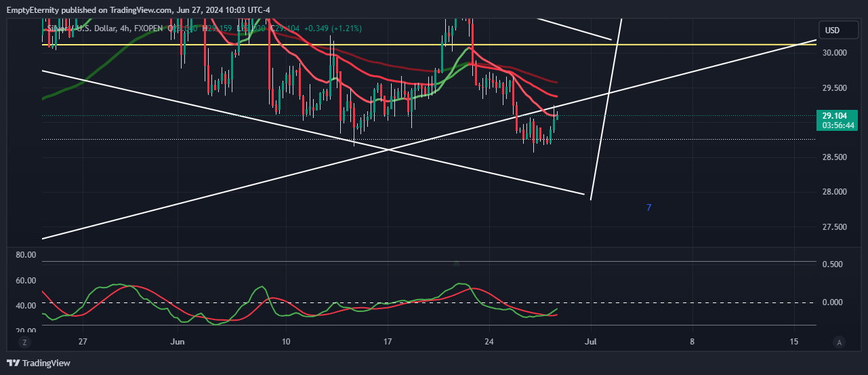
Task: Click the '15' date label on time axis
Action: [x=794, y=342]
